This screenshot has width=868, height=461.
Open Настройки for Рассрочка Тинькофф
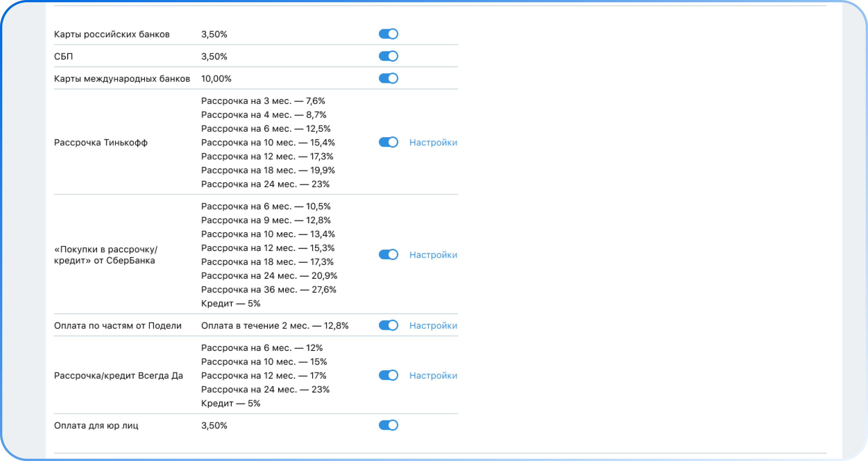(433, 143)
